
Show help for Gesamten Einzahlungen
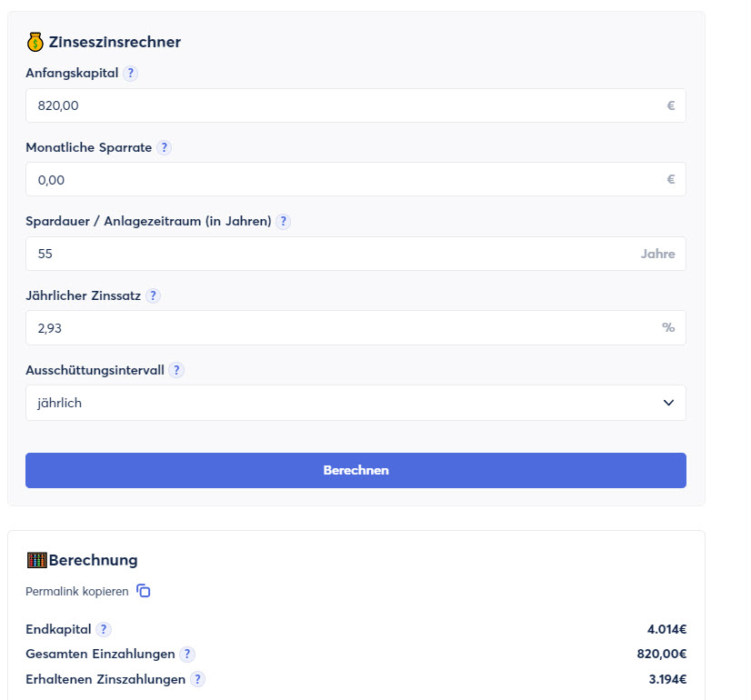point(187,654)
